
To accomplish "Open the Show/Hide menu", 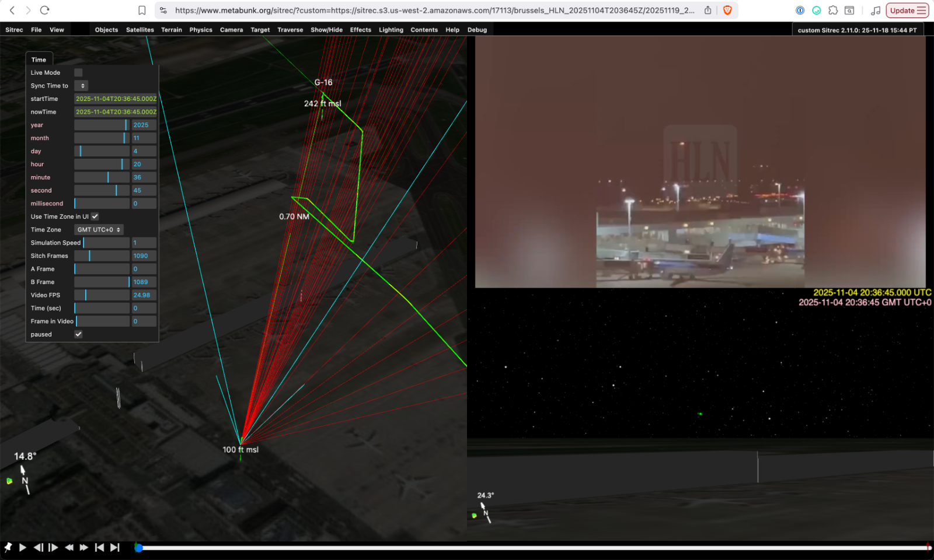I will click(x=326, y=30).
